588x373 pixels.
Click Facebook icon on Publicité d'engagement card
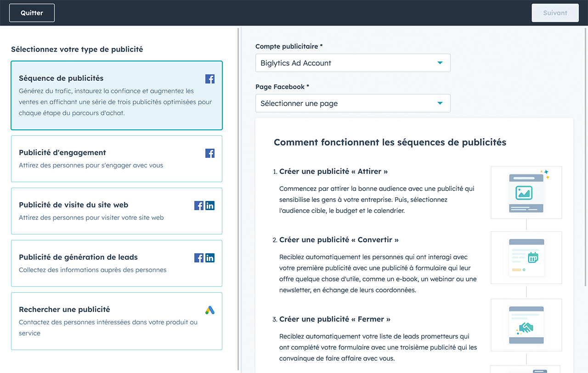point(210,153)
